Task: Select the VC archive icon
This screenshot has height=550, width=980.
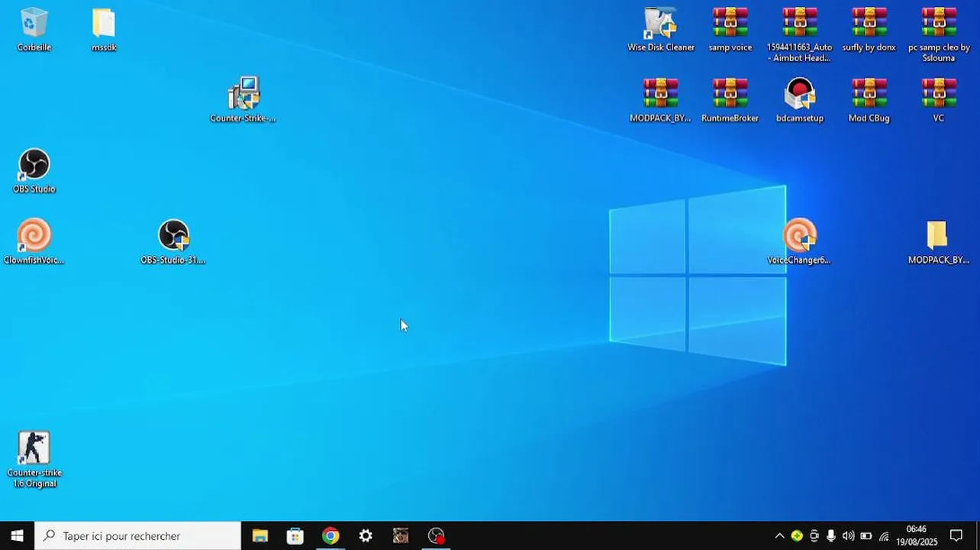Action: [x=939, y=99]
